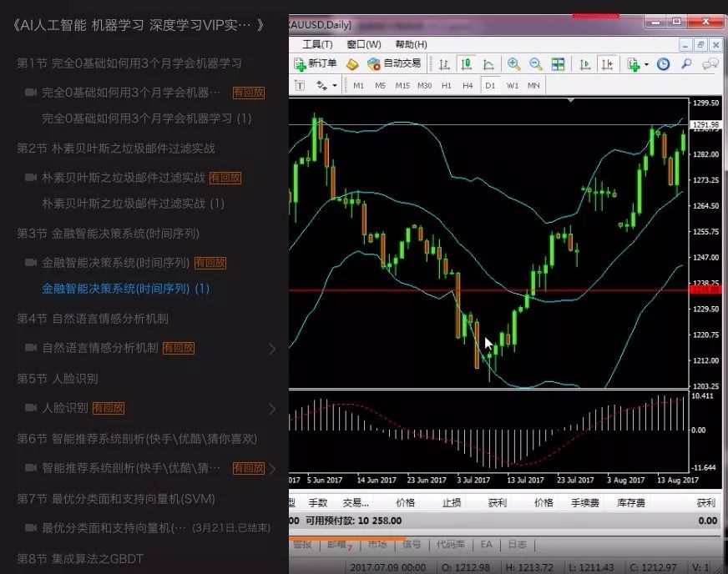Select M15 timeframe
728x574 pixels.
[x=402, y=85]
